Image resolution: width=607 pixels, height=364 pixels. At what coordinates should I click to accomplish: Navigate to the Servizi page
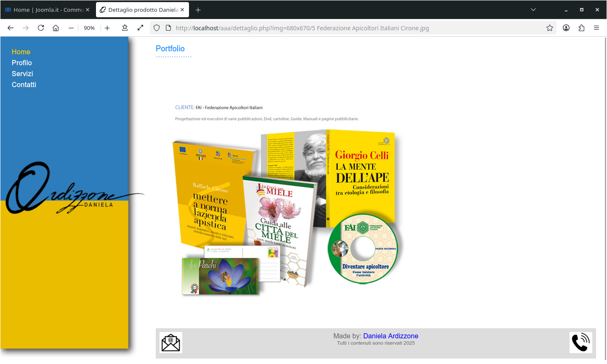[x=22, y=74]
